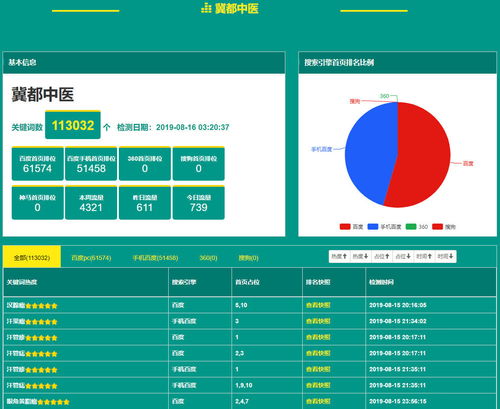
Task: Click the 百度首页排位 61574 tile
Action: point(38,164)
